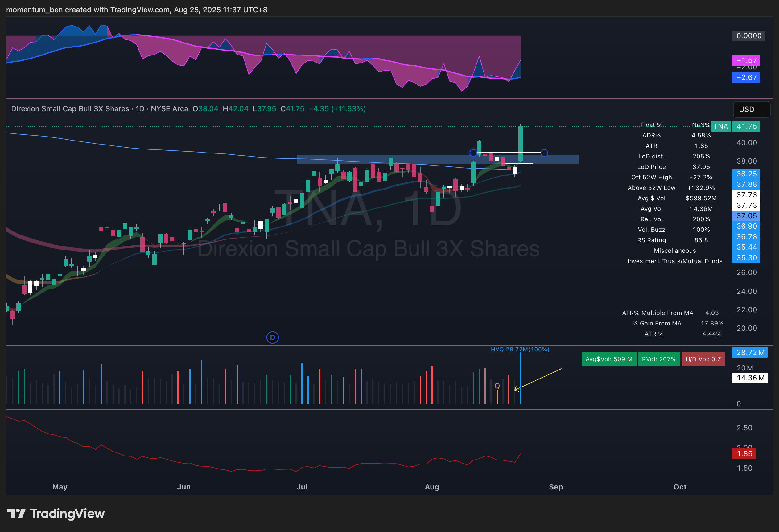Click the white 14.36M average volume label

749,378
